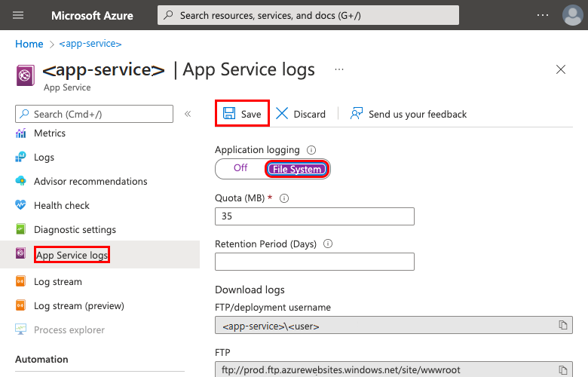Open the ellipsis next to page title
The height and width of the screenshot is (377, 588).
339,69
